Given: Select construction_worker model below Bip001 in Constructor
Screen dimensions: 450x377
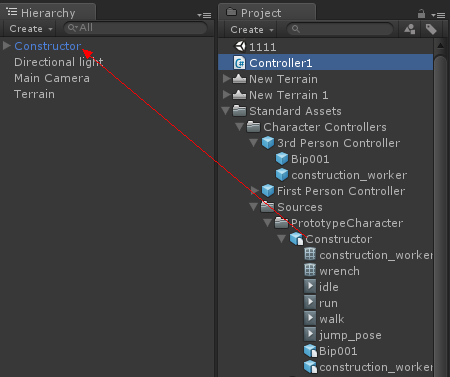Looking at the screenshot, I should [x=376, y=367].
